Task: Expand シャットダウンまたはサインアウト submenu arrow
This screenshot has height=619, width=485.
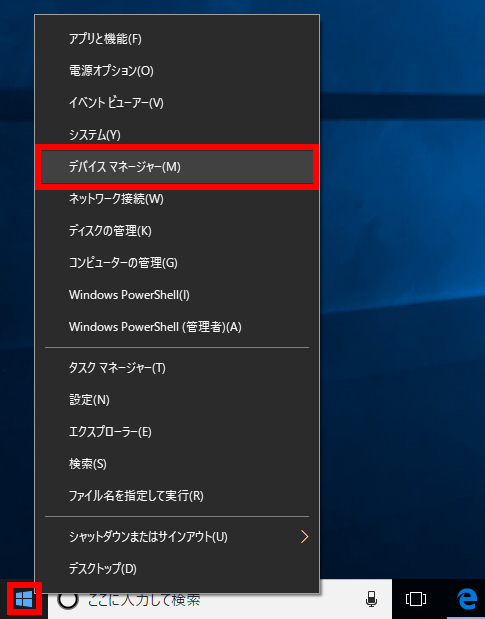Action: point(304,536)
